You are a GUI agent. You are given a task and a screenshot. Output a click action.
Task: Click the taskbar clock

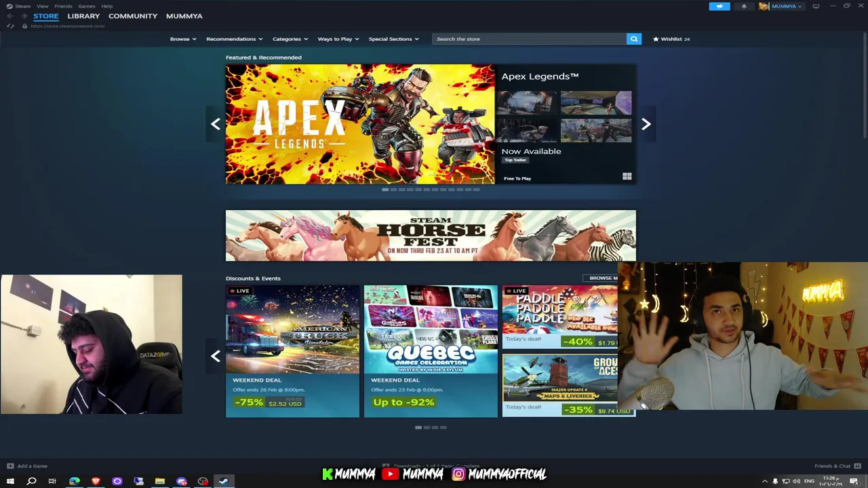click(x=831, y=481)
